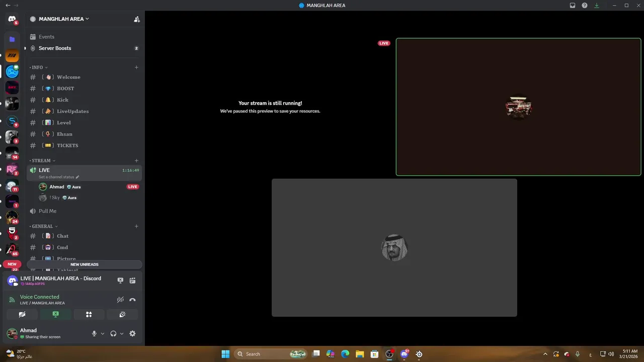This screenshot has height=362, width=644.
Task: Open the Level text channel
Action: (x=84, y=123)
